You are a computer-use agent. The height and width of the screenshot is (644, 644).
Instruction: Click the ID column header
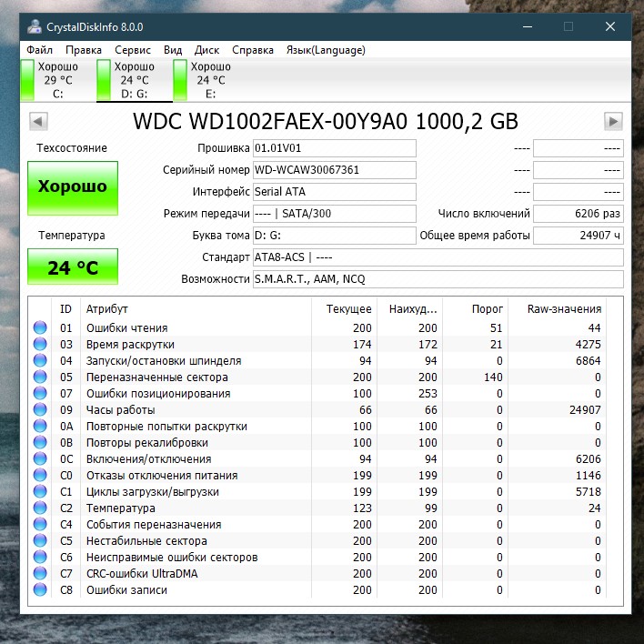click(65, 309)
